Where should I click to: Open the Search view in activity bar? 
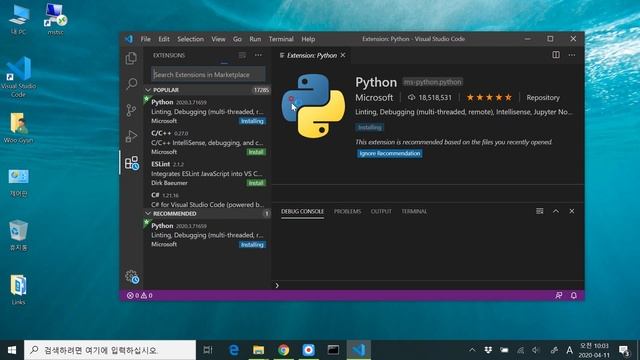pyautogui.click(x=131, y=84)
